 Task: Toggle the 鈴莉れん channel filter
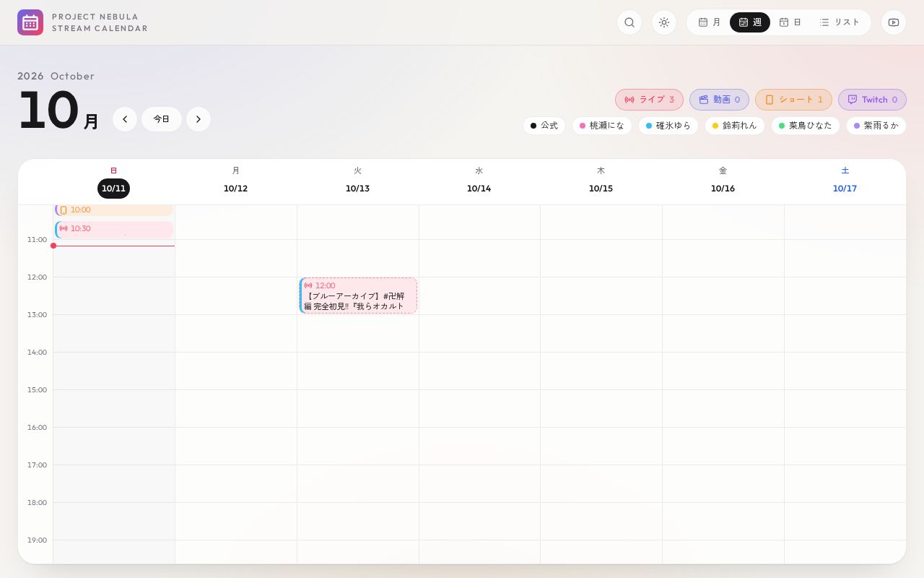point(735,126)
